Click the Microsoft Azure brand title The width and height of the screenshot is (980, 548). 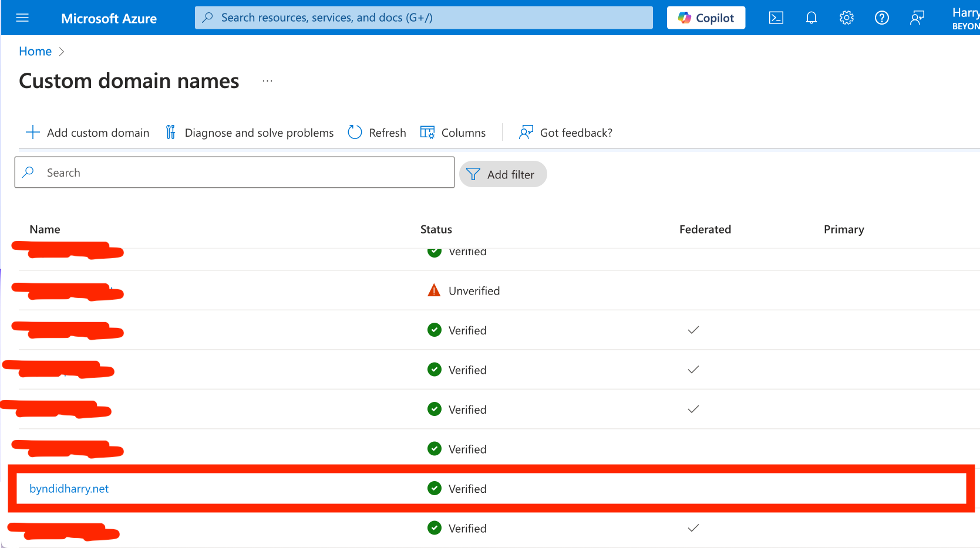[x=109, y=19]
